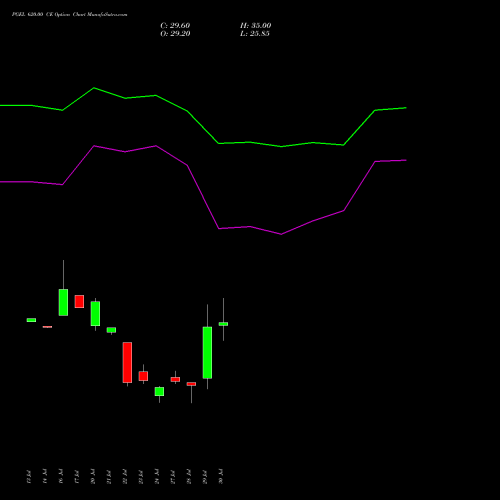The height and width of the screenshot is (500, 500).
Task: Select the large red candle on 22 Jul
Action: coord(127,362)
